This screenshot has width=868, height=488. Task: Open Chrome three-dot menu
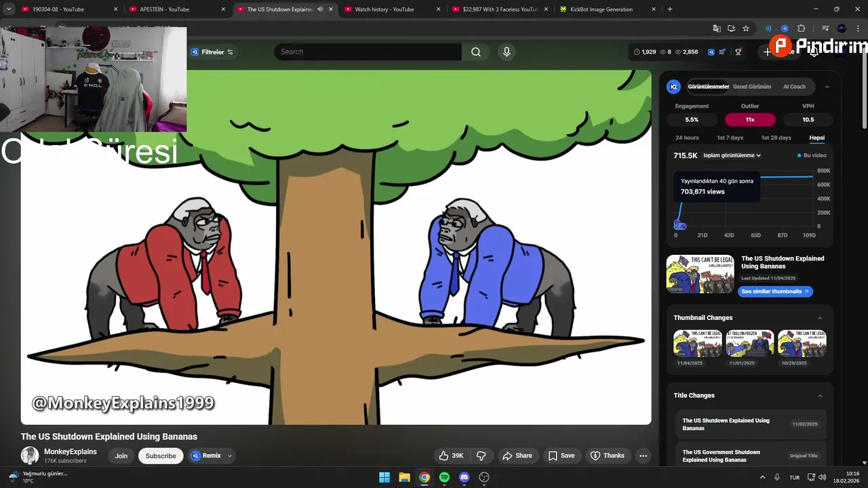tap(858, 28)
